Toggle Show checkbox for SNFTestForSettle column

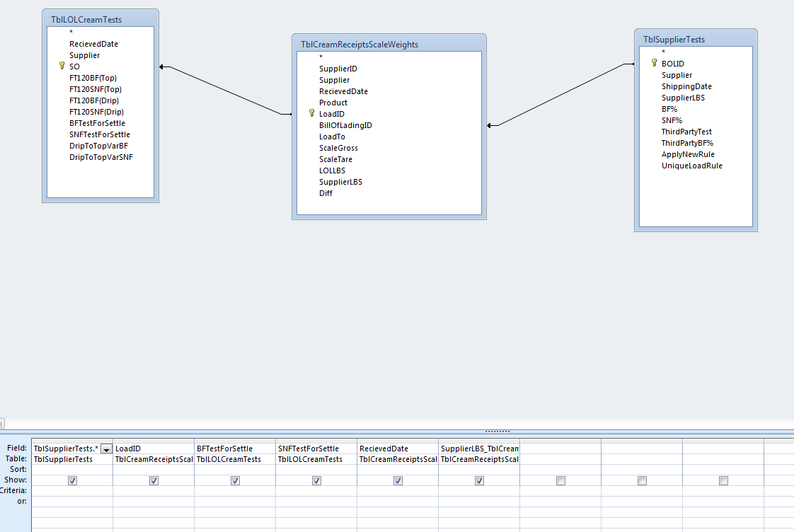tap(316, 480)
